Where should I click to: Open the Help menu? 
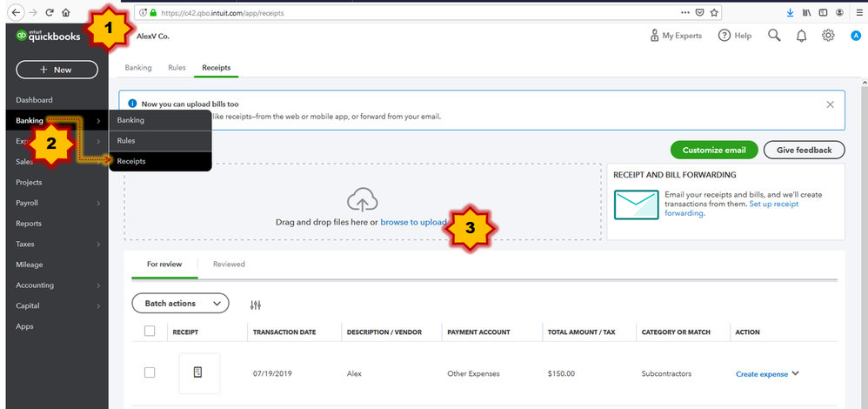coord(735,36)
